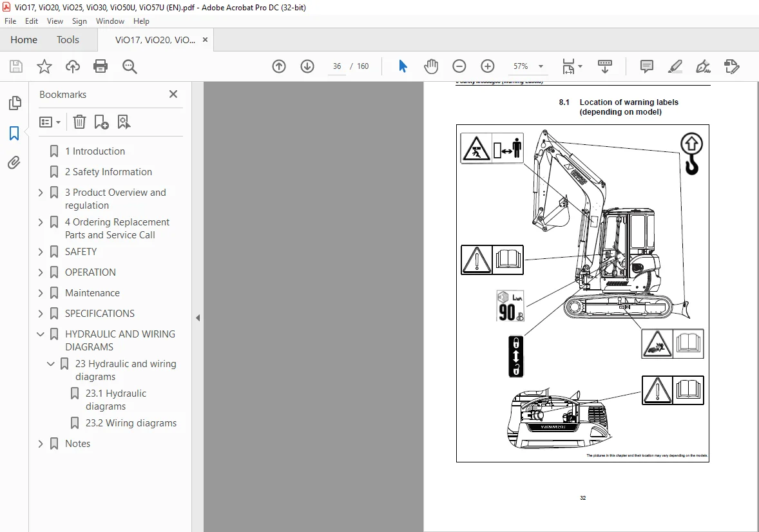Open the Window menu
This screenshot has width=759, height=532.
click(110, 21)
